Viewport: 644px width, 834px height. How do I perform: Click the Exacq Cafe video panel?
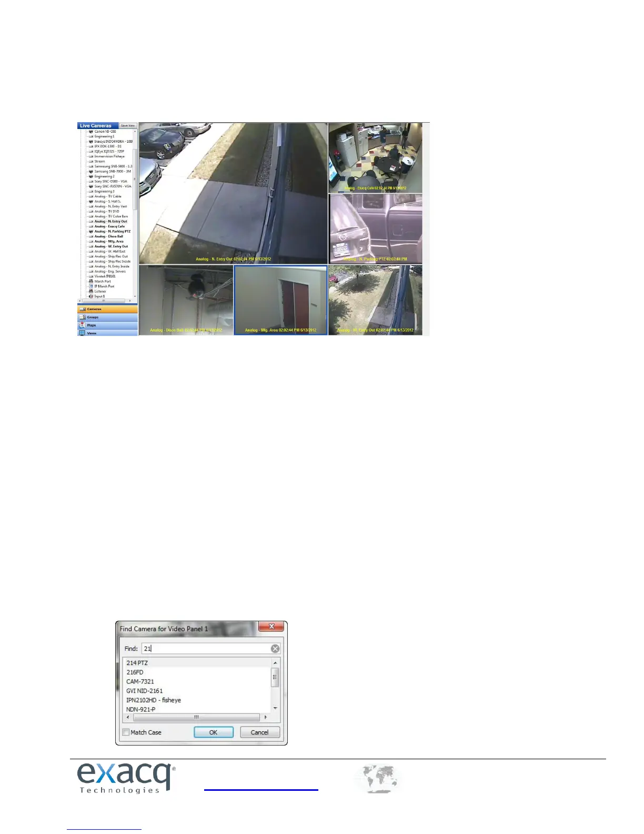point(376,158)
